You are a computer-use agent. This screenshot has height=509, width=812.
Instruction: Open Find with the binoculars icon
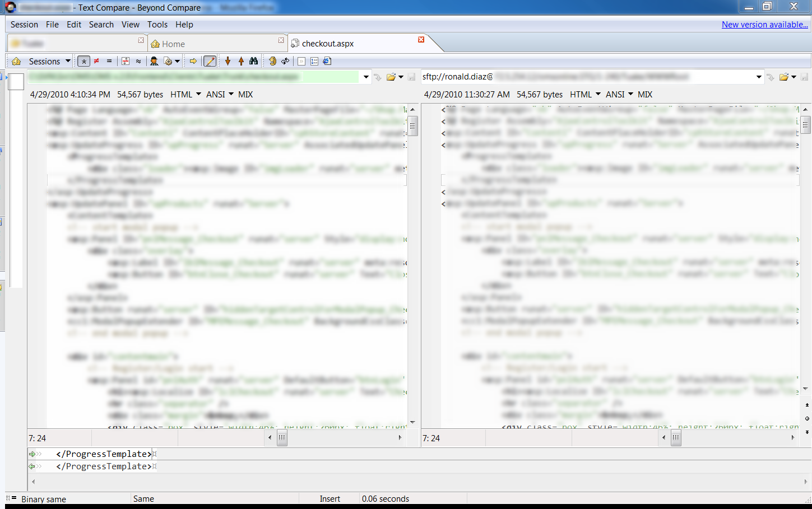tap(254, 61)
